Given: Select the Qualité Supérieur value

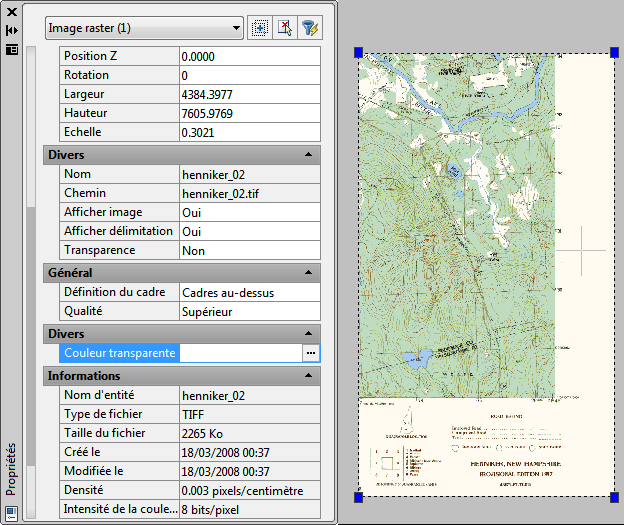Looking at the screenshot, I should [x=249, y=311].
